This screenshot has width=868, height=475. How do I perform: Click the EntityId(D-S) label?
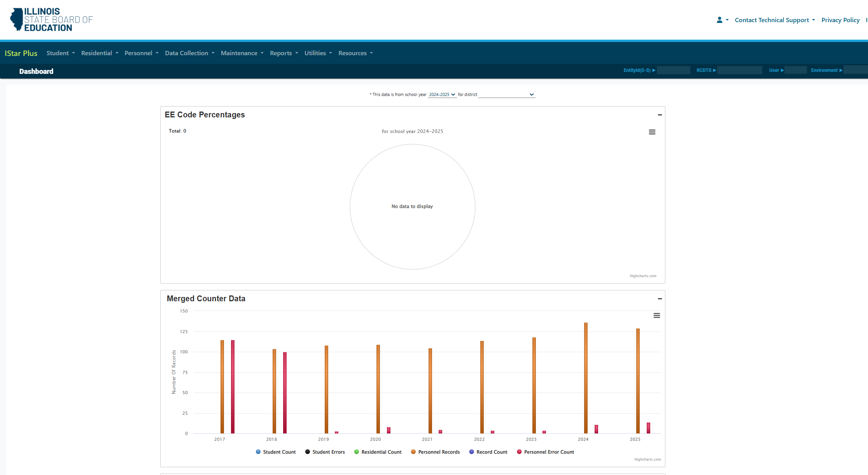pos(637,70)
